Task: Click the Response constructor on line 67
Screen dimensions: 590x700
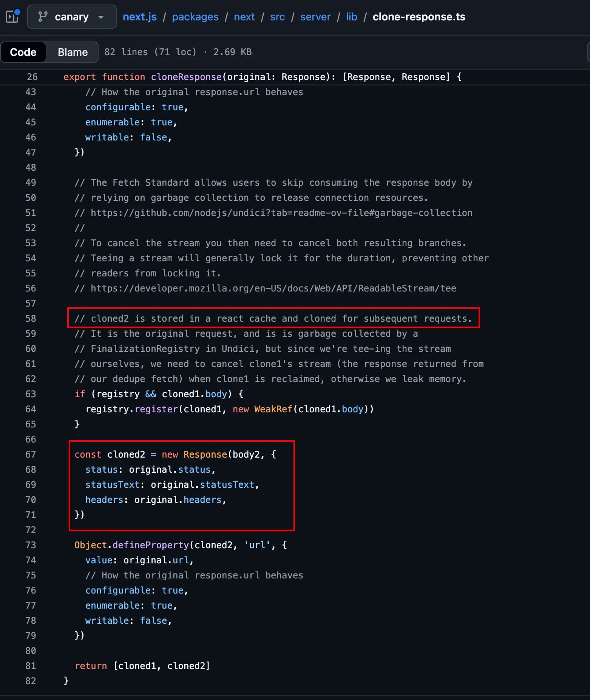Action: click(205, 455)
